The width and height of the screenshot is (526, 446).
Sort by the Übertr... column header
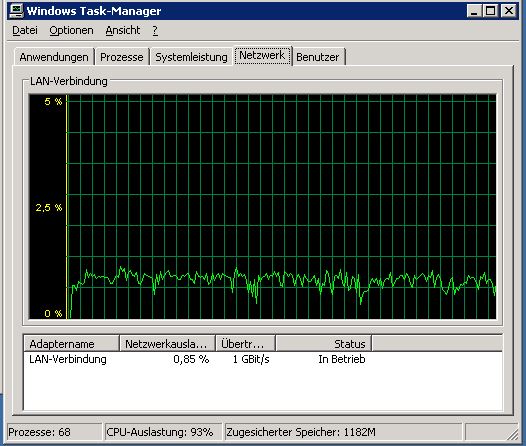(x=246, y=344)
